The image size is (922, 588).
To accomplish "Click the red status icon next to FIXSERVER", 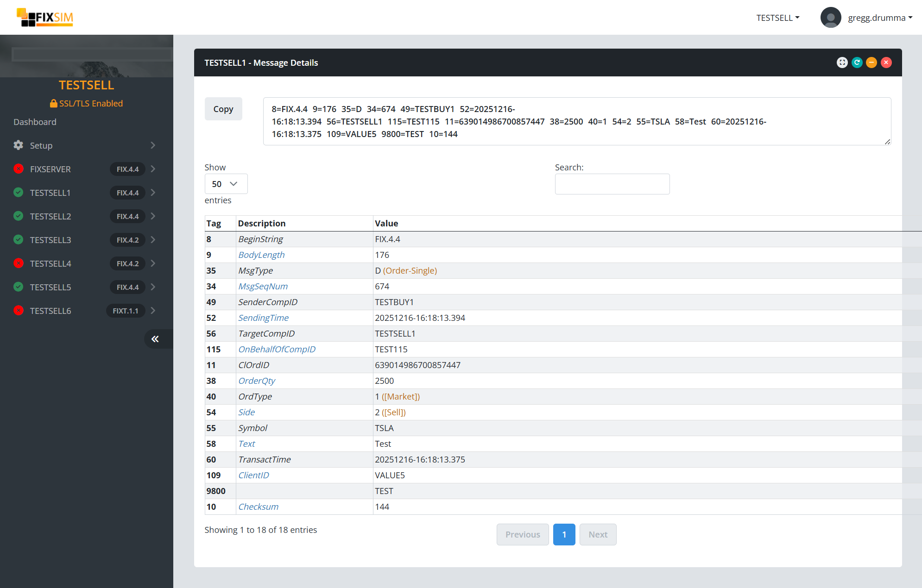I will pos(18,169).
